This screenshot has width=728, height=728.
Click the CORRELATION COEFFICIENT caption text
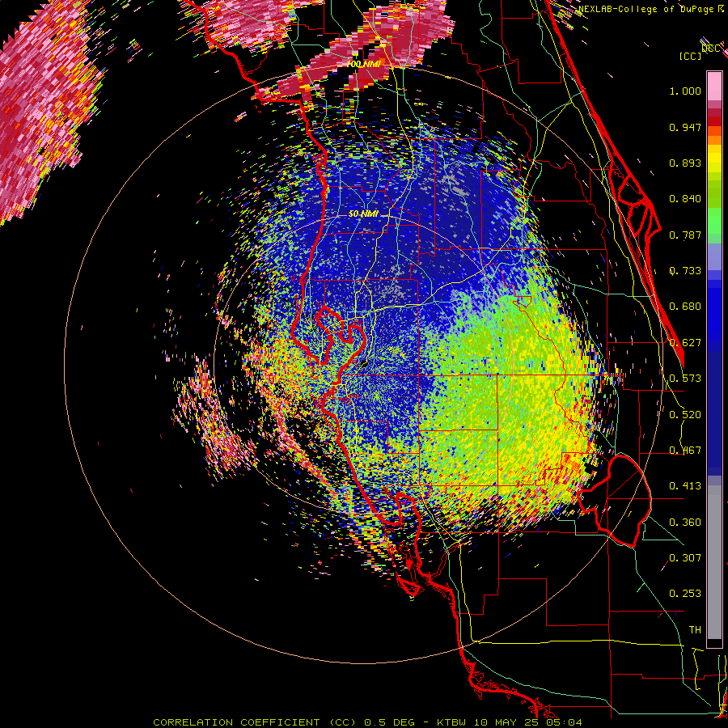pos(236,722)
